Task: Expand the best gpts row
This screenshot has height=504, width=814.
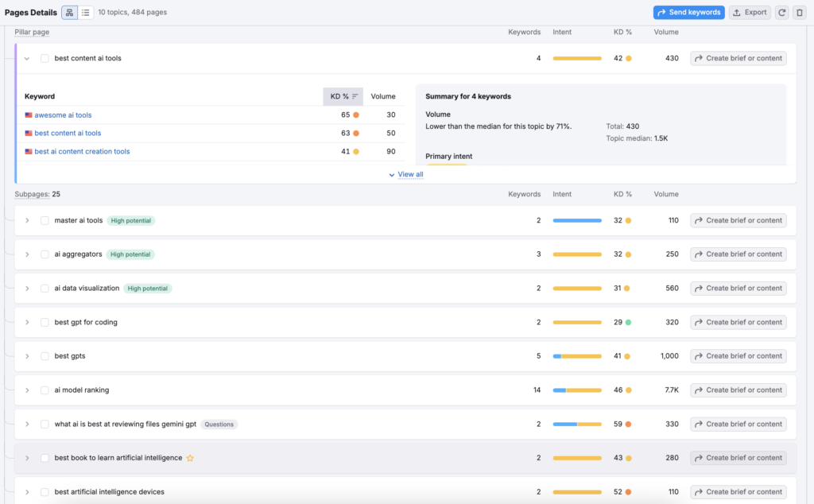Action: click(x=27, y=356)
